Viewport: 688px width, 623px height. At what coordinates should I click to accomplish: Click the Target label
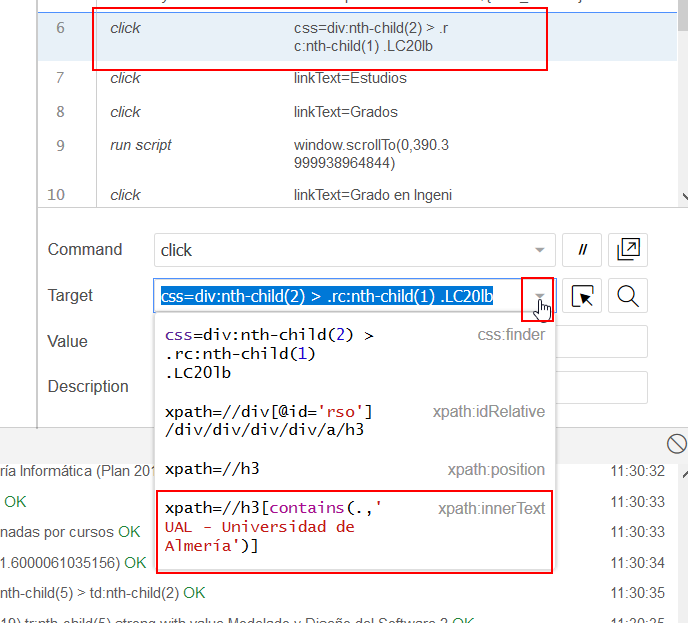70,296
